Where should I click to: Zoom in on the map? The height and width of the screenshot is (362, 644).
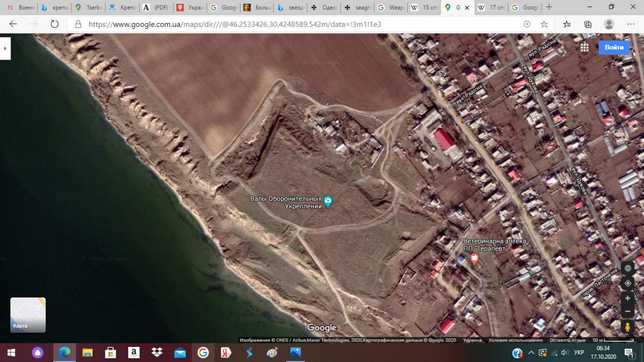coord(627,298)
